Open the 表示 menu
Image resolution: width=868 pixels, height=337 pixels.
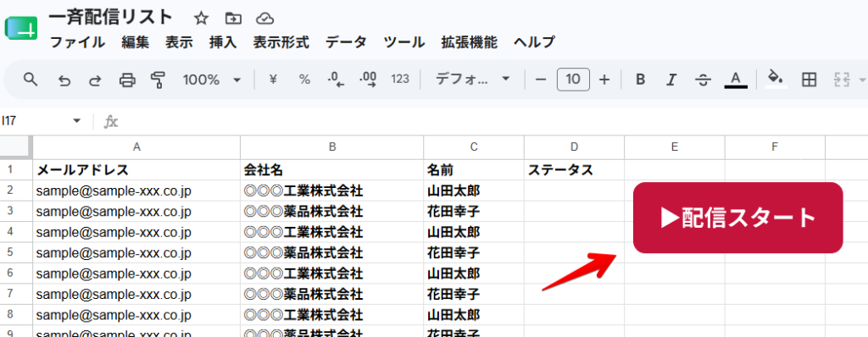click(x=179, y=42)
